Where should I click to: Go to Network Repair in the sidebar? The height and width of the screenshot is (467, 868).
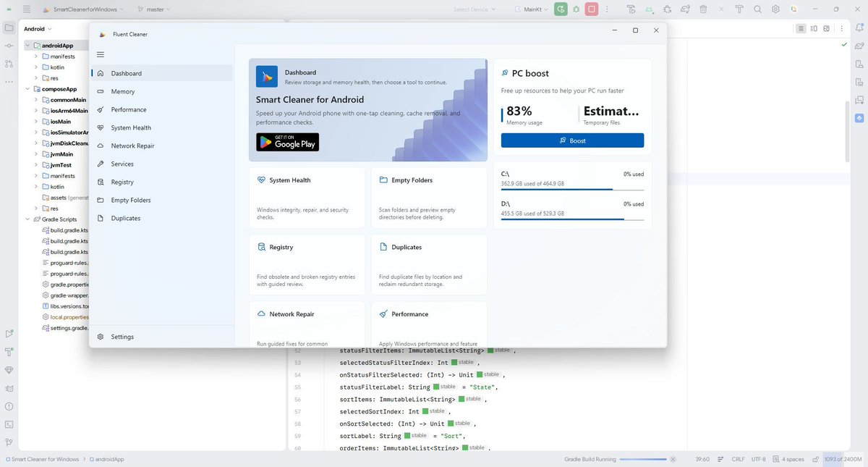(x=161, y=146)
